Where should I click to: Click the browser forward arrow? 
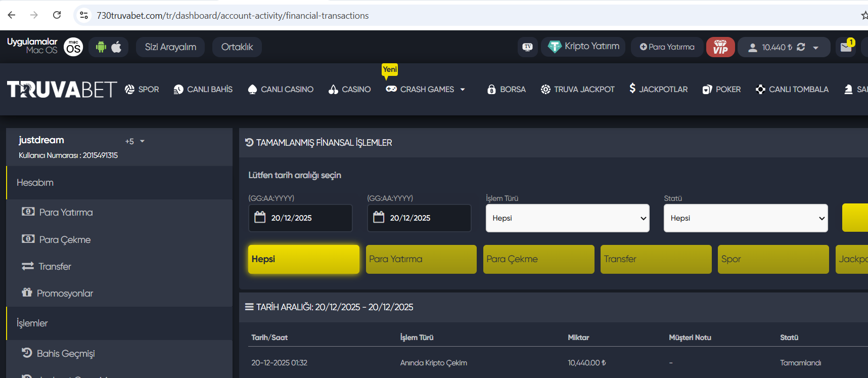pyautogui.click(x=34, y=15)
